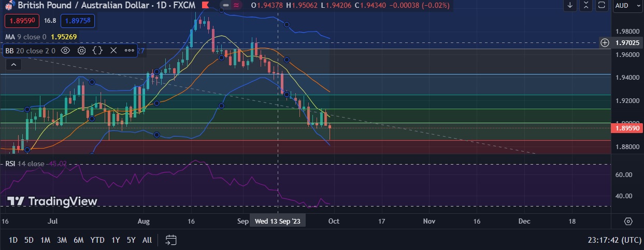Select the All time range

147,240
